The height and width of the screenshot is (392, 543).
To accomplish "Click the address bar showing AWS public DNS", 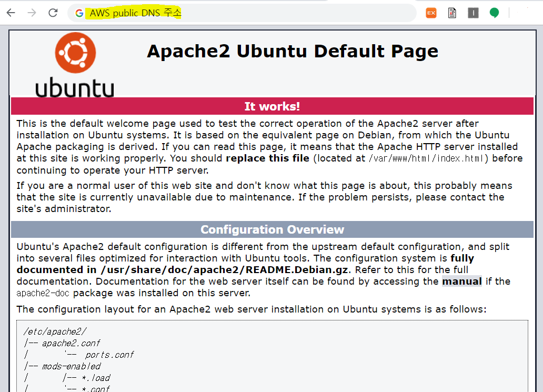I will 242,13.
